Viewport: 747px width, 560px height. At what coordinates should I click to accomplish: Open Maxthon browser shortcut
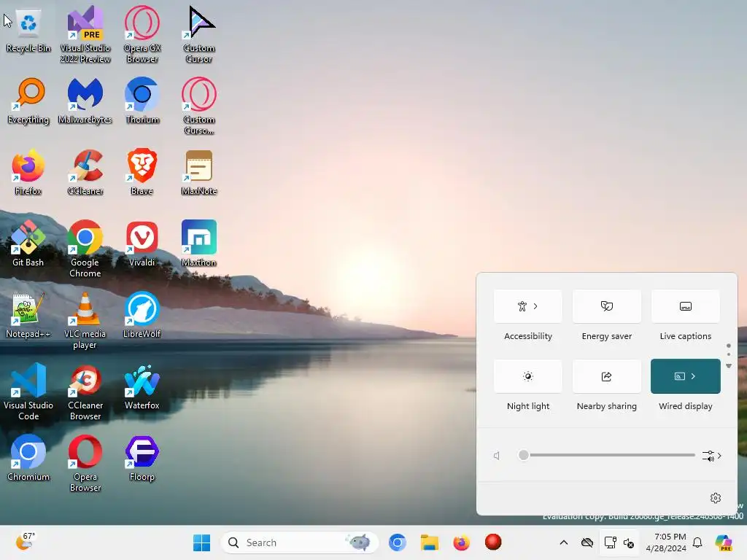(x=199, y=244)
